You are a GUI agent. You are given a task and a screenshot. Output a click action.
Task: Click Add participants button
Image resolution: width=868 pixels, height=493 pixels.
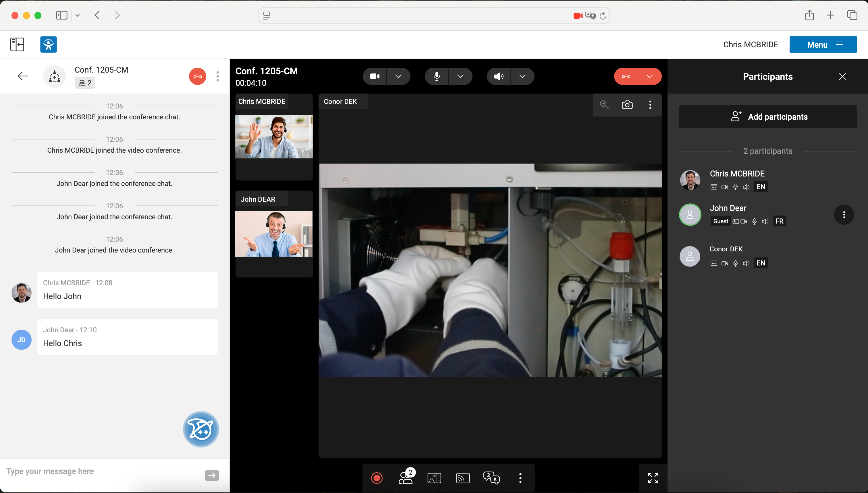(x=768, y=117)
